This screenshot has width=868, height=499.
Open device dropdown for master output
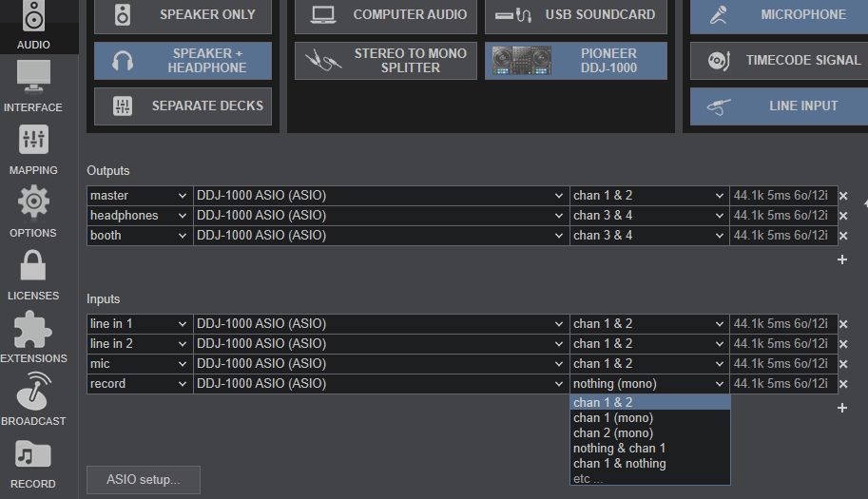pos(381,195)
